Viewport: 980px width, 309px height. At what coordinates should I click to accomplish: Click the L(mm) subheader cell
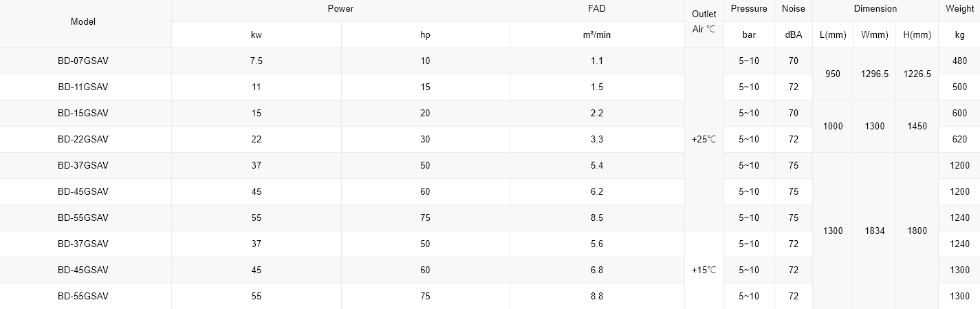832,34
